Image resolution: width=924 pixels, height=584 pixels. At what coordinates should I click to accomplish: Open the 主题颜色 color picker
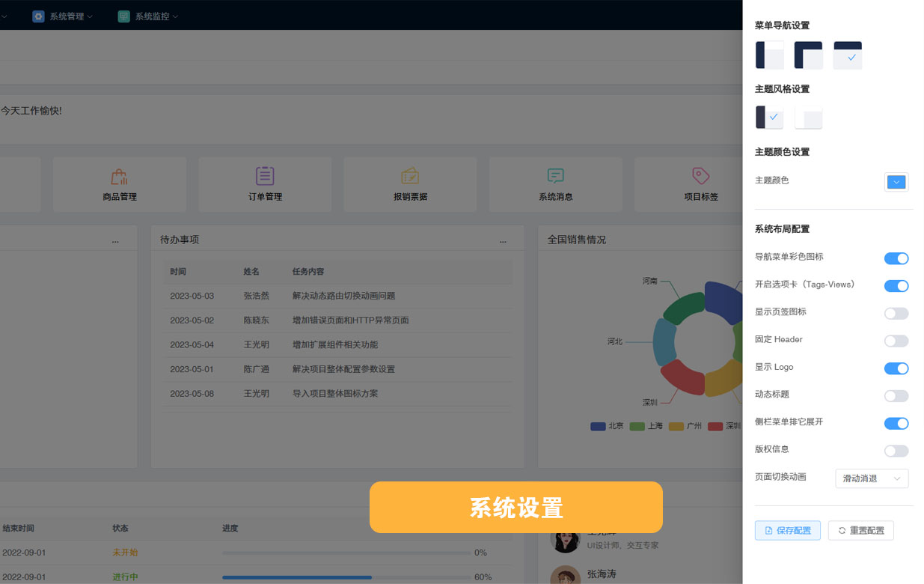(x=896, y=182)
